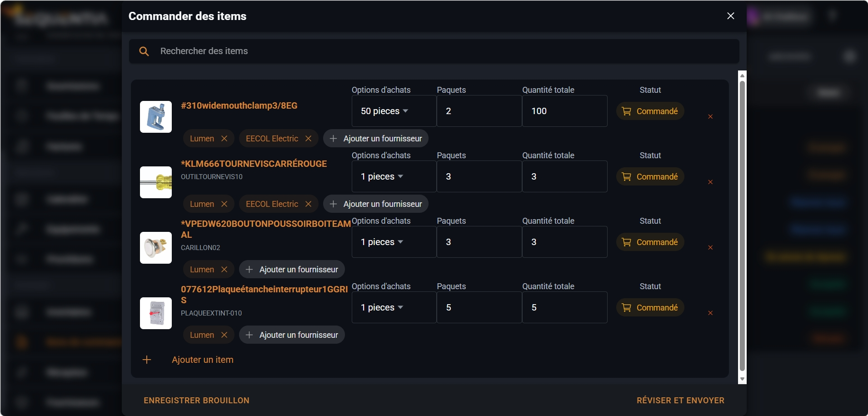Click Commandé status of KLM666 item

pyautogui.click(x=650, y=176)
